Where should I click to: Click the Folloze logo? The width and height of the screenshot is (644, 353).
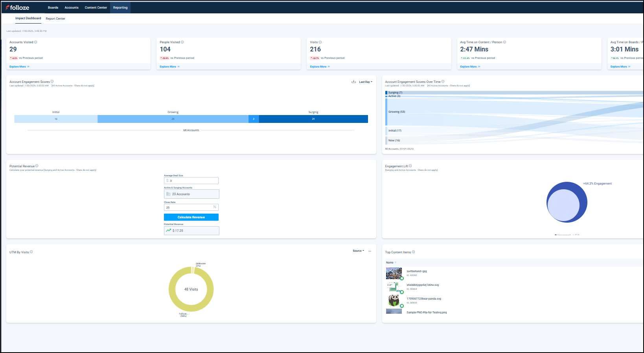[x=17, y=7]
